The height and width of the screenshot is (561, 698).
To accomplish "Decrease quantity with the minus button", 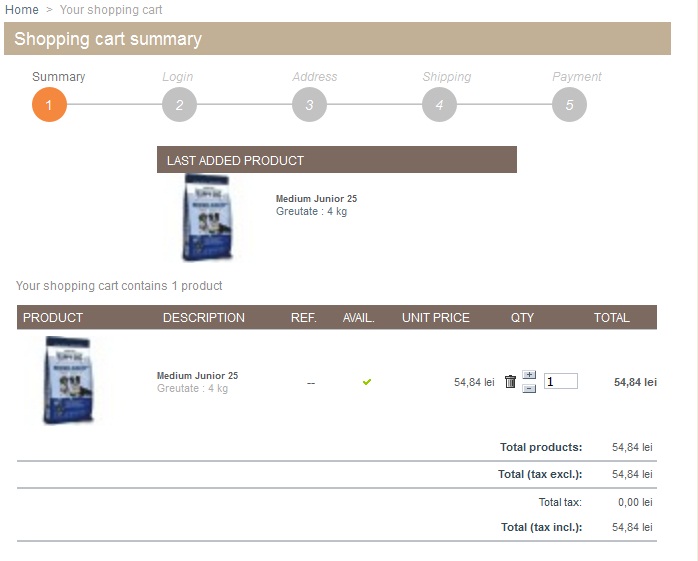I will pyautogui.click(x=529, y=388).
